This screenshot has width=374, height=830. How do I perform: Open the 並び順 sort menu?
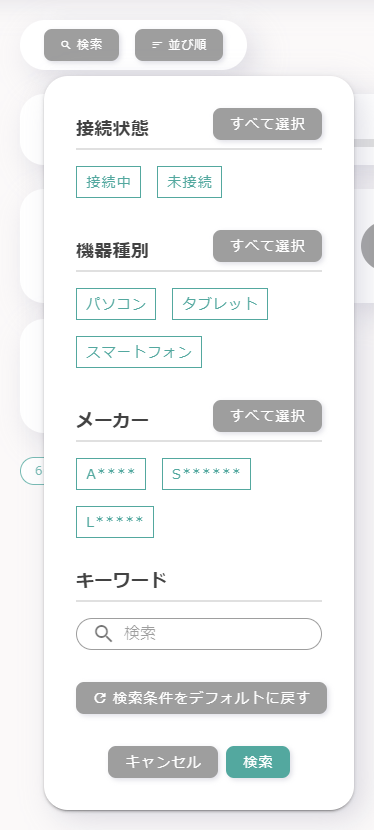click(x=179, y=45)
